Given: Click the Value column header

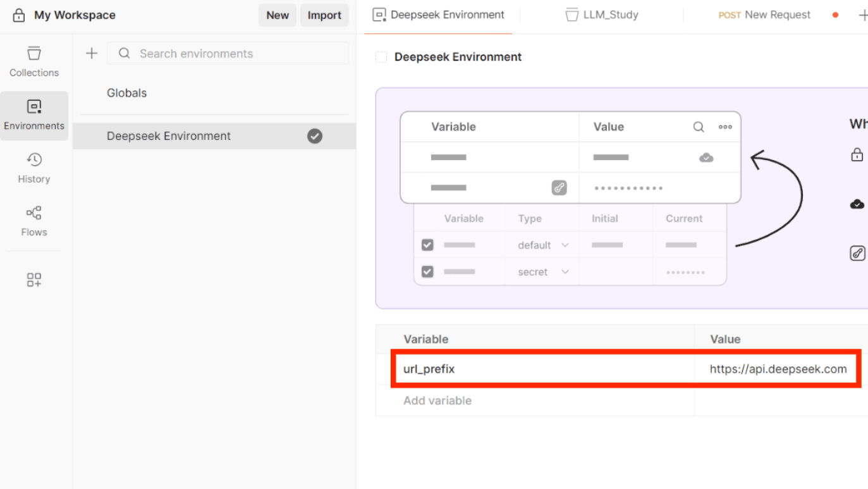Looking at the screenshot, I should [x=725, y=339].
